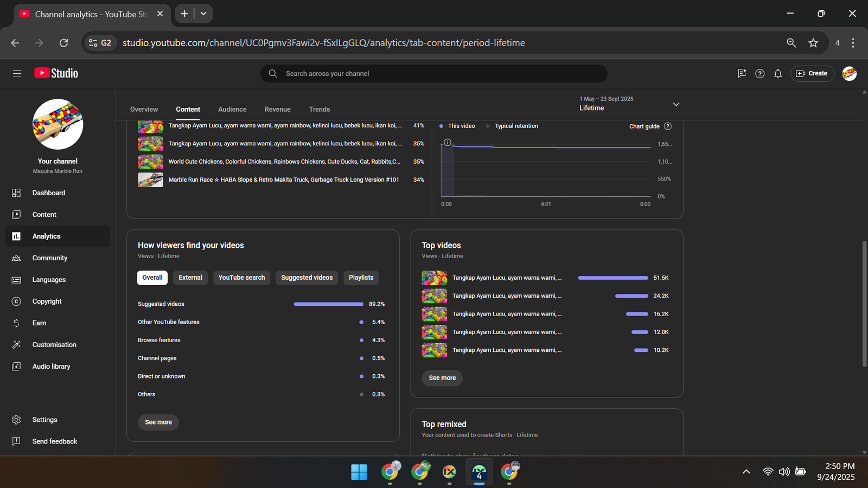Viewport: 868px width, 488px height.
Task: Click the search across your channel field
Action: [x=434, y=74]
